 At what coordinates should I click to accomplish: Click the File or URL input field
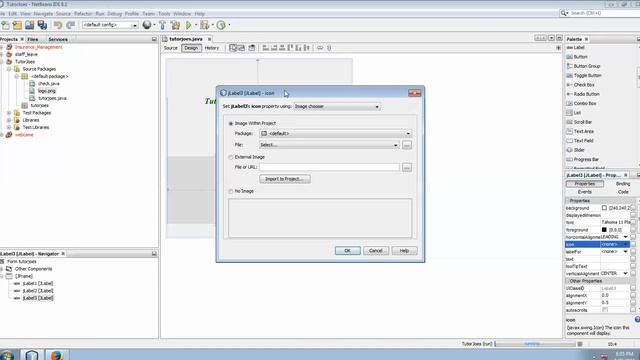pos(329,167)
